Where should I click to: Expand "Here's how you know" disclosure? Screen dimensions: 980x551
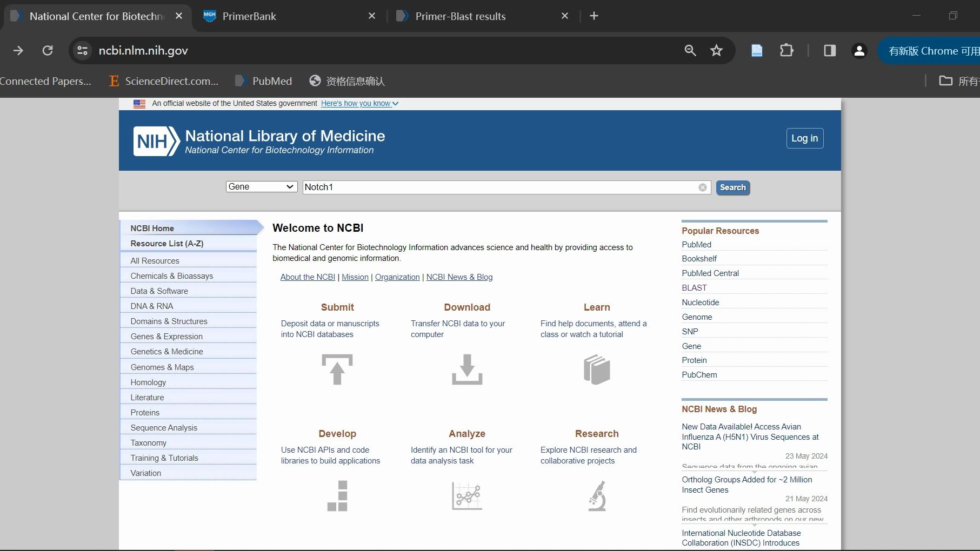pos(359,103)
